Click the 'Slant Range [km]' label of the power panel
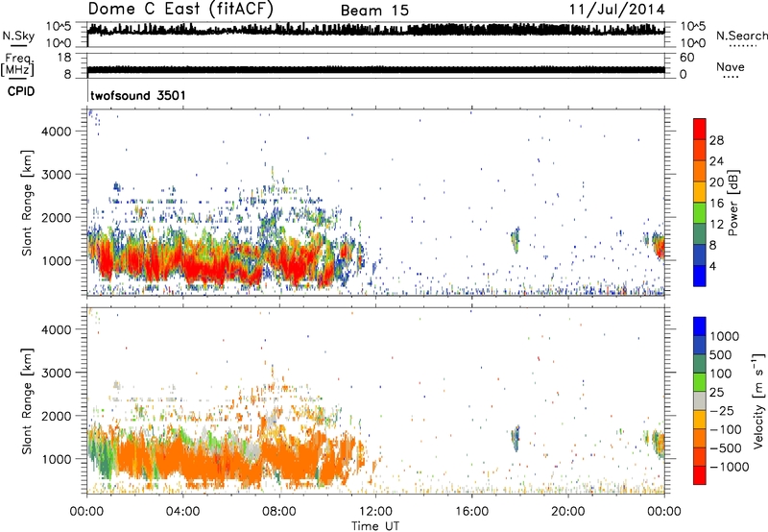 click(x=27, y=203)
